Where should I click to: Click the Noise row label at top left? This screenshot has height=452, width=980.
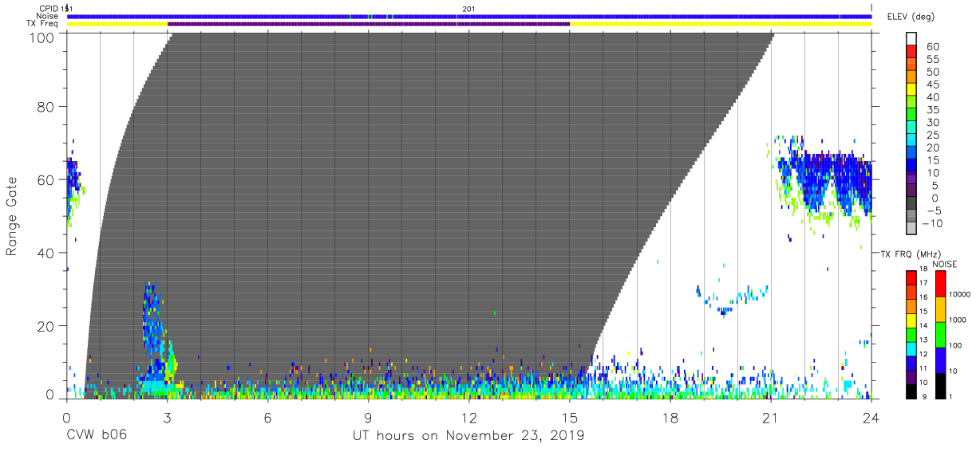tap(47, 16)
